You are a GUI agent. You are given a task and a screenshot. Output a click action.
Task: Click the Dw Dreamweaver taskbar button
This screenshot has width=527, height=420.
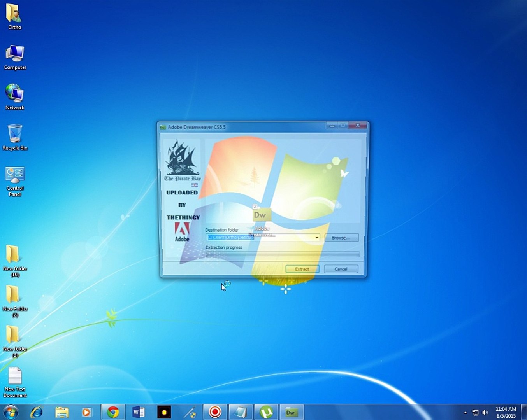tap(292, 412)
